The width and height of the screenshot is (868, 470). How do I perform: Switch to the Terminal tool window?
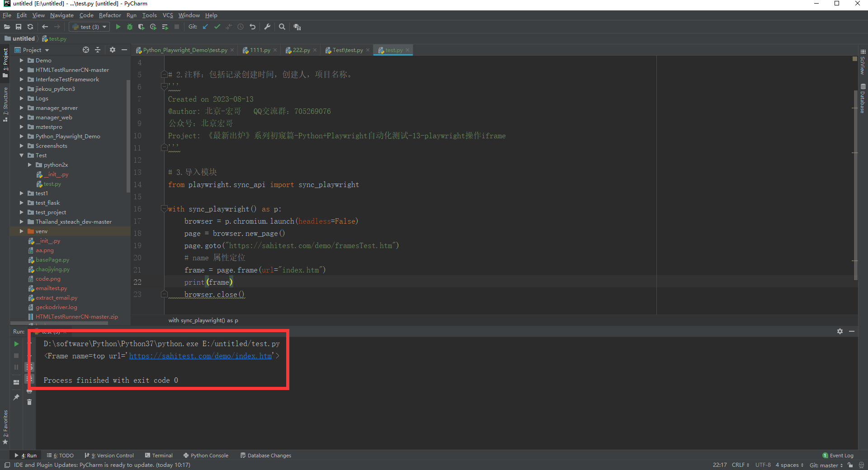[x=162, y=455]
